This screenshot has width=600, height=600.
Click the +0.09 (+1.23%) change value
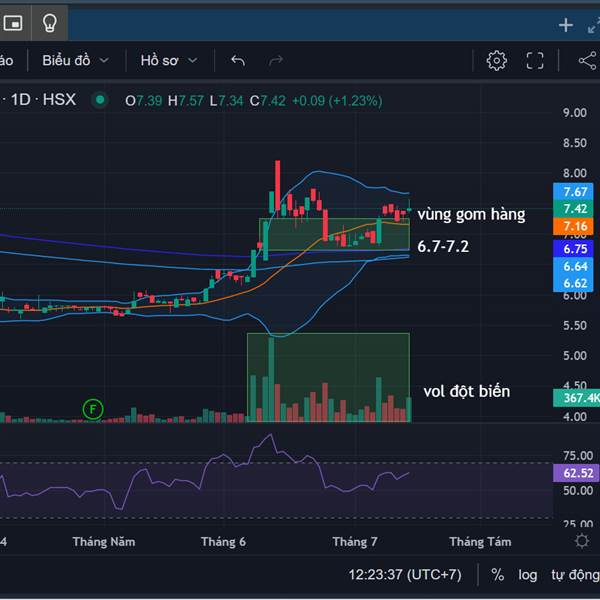(x=337, y=101)
